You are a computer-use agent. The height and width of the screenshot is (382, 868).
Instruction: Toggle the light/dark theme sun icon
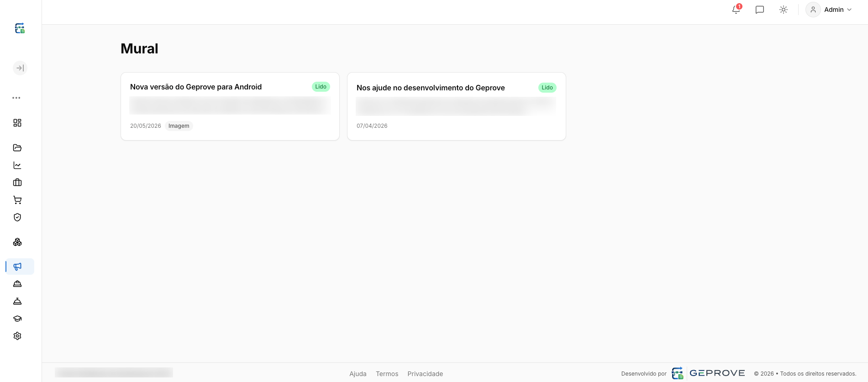click(x=784, y=10)
